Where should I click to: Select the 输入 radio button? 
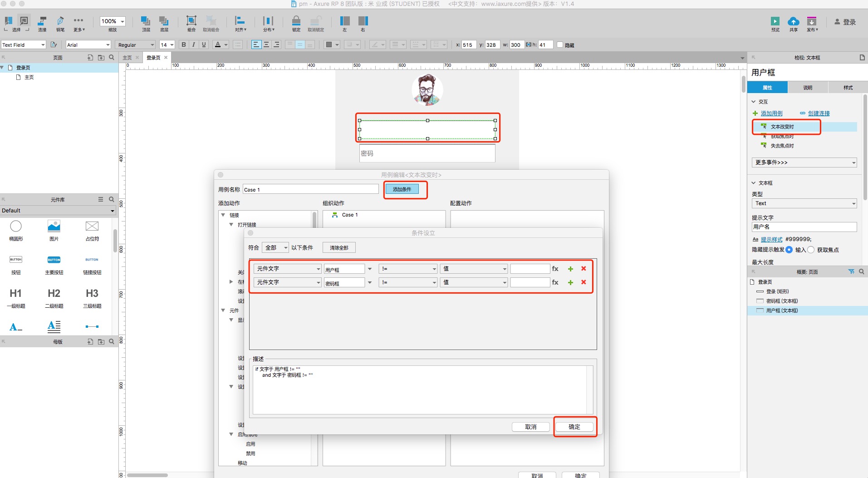[789, 250]
